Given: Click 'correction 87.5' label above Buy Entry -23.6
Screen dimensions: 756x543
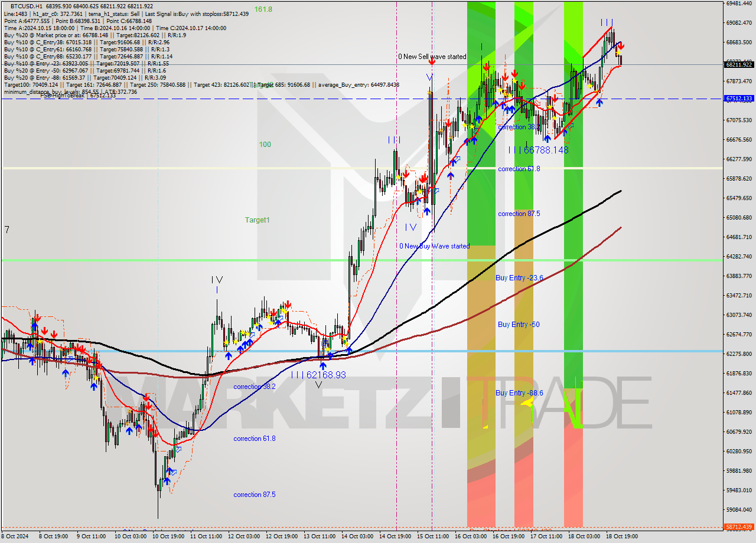Looking at the screenshot, I should (519, 214).
